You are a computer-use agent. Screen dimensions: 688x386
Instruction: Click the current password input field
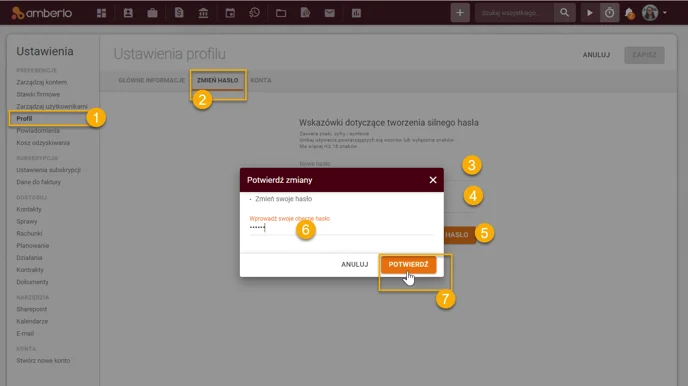341,228
